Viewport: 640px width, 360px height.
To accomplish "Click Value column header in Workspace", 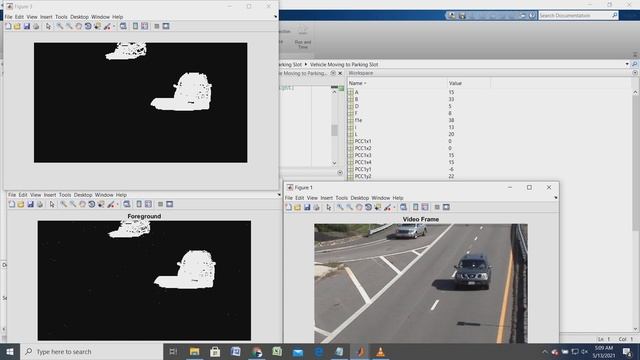I will (455, 83).
